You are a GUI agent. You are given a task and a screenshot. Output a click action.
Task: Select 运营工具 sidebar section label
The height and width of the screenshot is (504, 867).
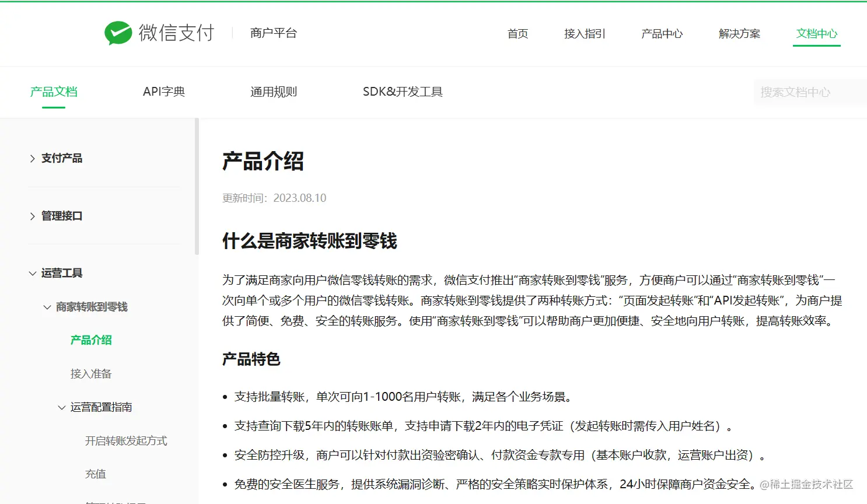pos(62,273)
